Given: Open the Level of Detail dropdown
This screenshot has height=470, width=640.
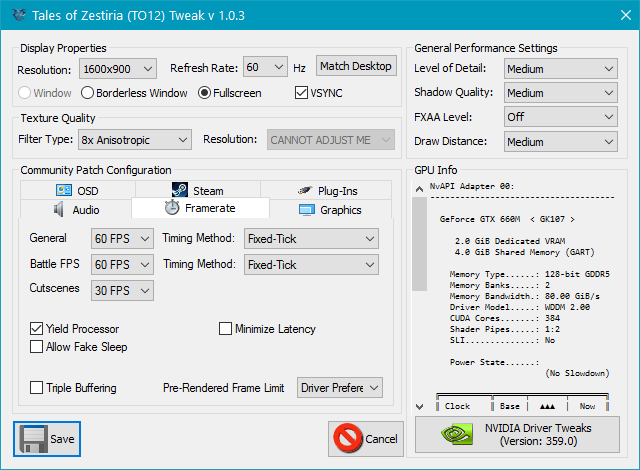Looking at the screenshot, I should coord(560,69).
